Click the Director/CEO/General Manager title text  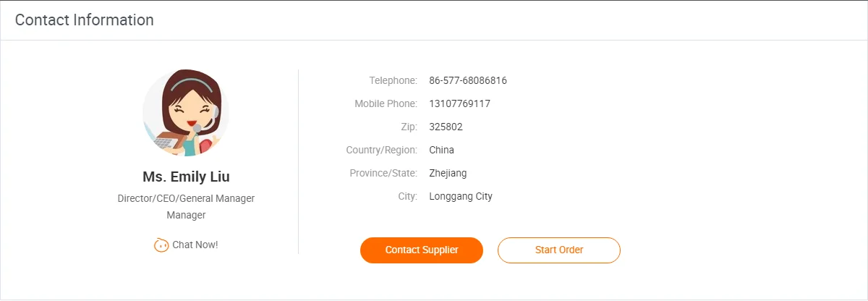click(x=186, y=198)
